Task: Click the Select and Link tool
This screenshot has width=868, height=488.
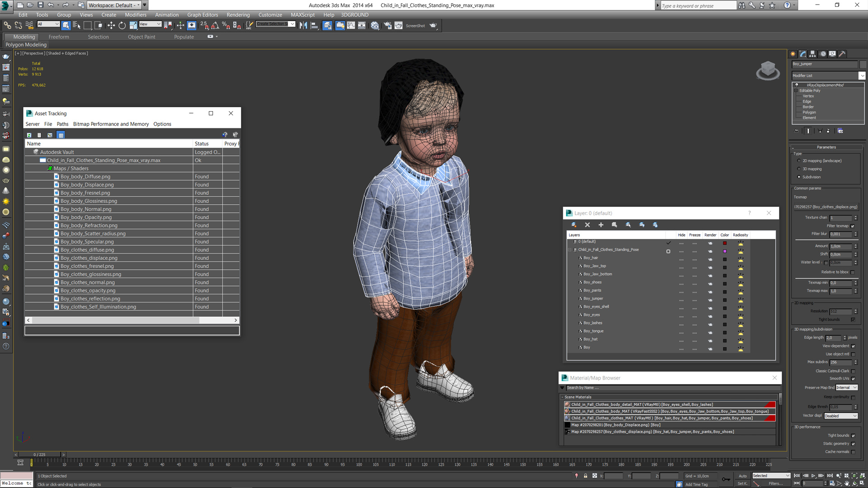Action: [x=7, y=26]
